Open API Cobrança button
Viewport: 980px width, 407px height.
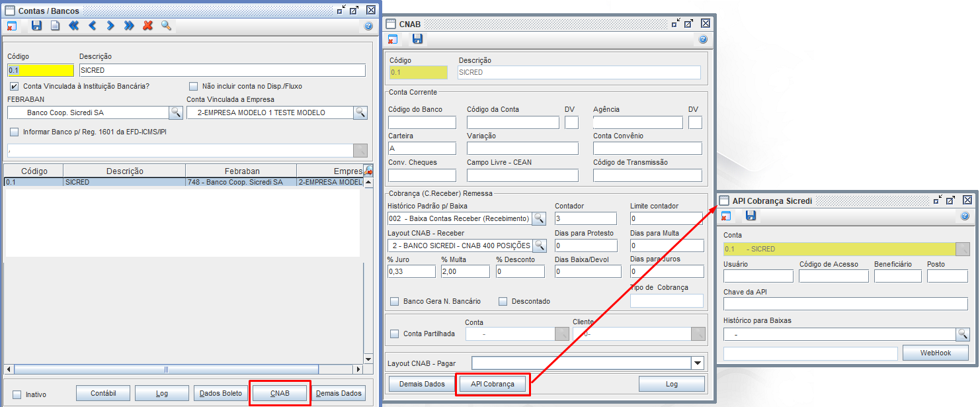[x=493, y=384]
